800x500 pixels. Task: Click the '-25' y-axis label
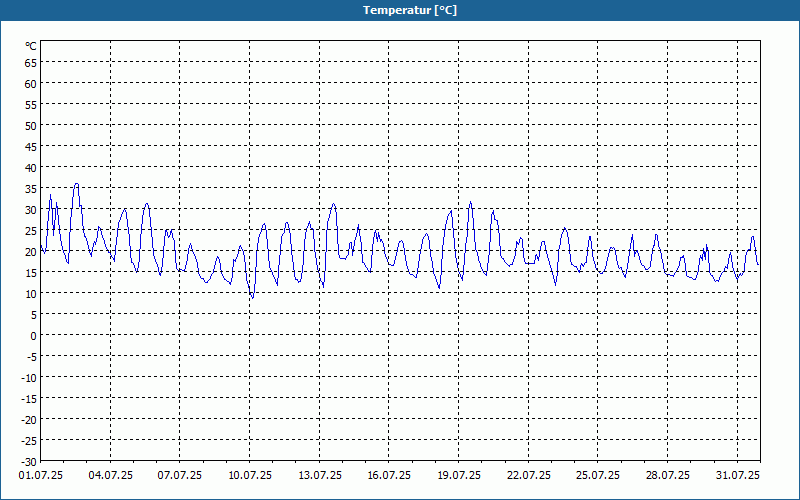[29, 441]
